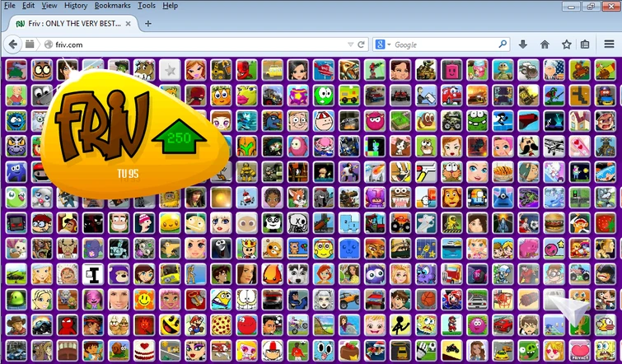The width and height of the screenshot is (622, 364).
Task: Select the baked pie game icon
Action: [x=503, y=171]
